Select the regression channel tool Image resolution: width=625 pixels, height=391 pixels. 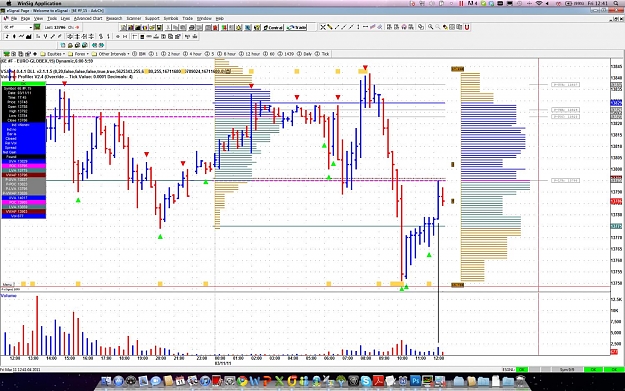tap(372, 27)
